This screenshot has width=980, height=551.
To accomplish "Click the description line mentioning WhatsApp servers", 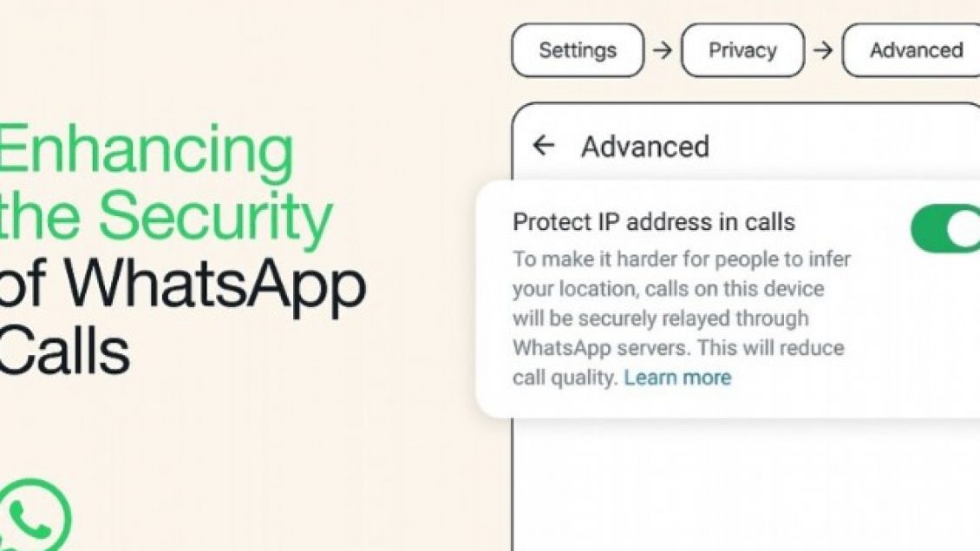I will pos(678,348).
